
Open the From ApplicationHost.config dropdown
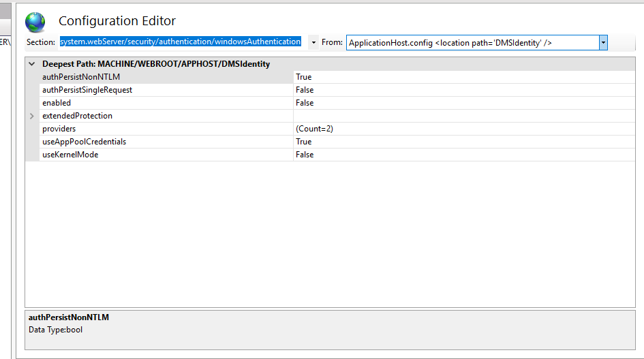click(x=603, y=43)
